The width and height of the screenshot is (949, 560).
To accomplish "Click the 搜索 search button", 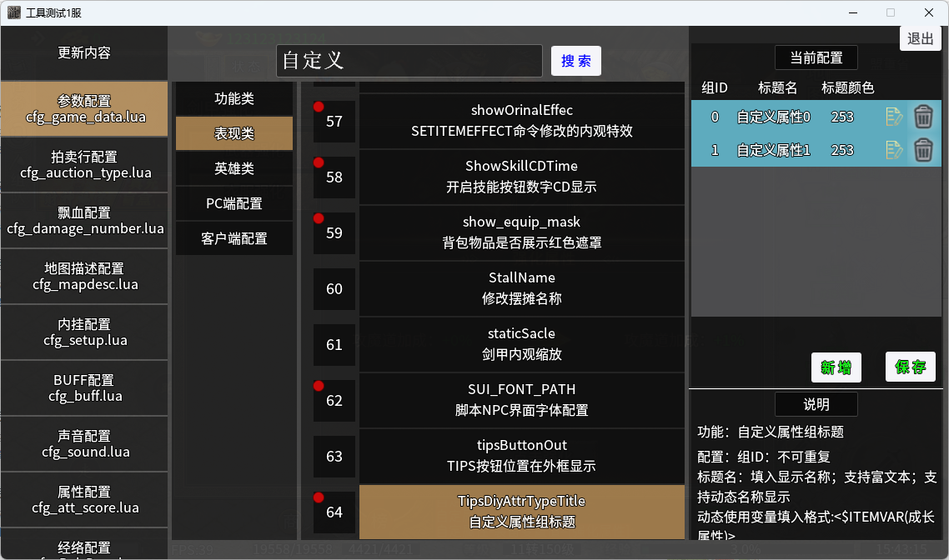I will (x=576, y=61).
